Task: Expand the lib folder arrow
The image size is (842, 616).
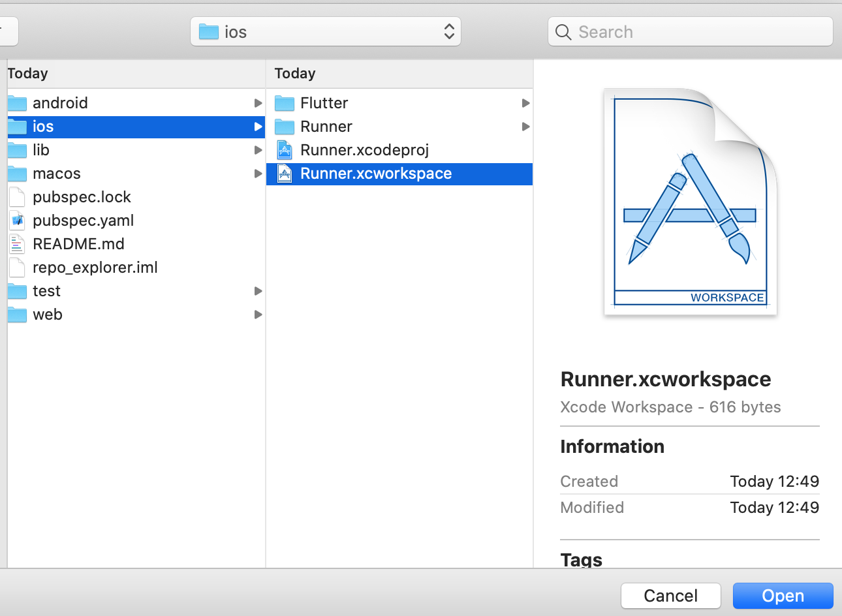Action: pyautogui.click(x=258, y=150)
